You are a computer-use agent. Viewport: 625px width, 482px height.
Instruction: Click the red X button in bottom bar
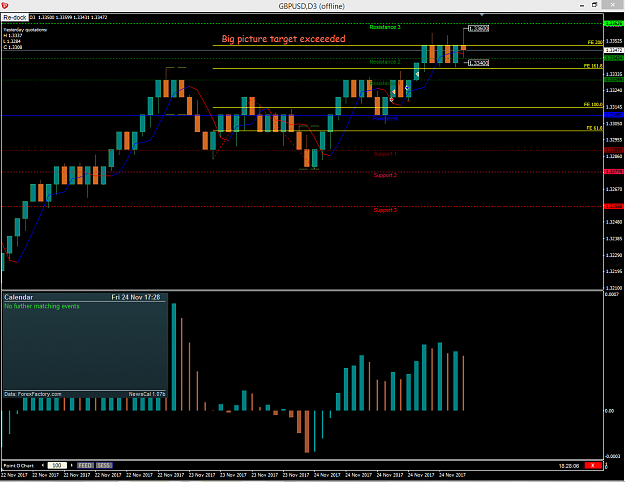(x=593, y=465)
